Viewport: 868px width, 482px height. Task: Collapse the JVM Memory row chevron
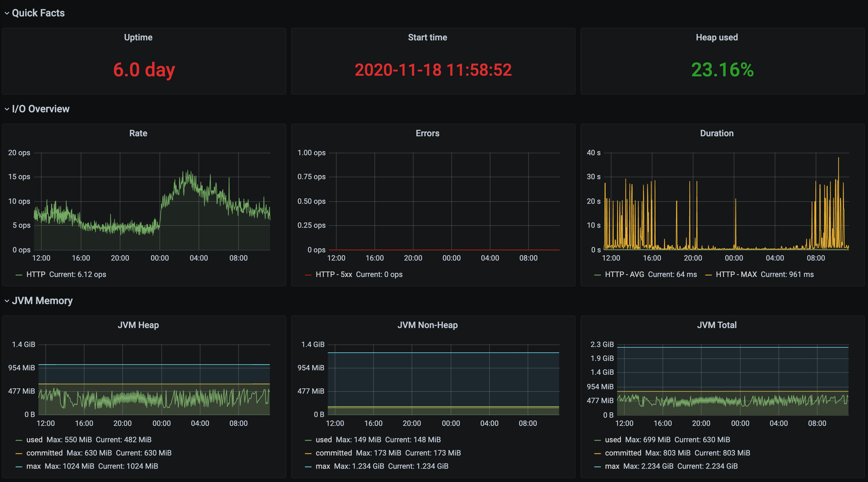click(x=7, y=301)
